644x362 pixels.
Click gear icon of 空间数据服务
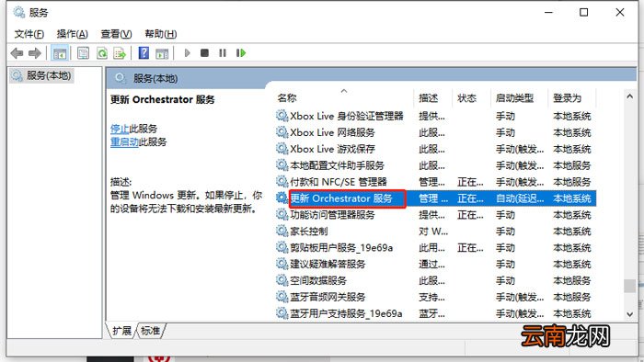pos(282,280)
